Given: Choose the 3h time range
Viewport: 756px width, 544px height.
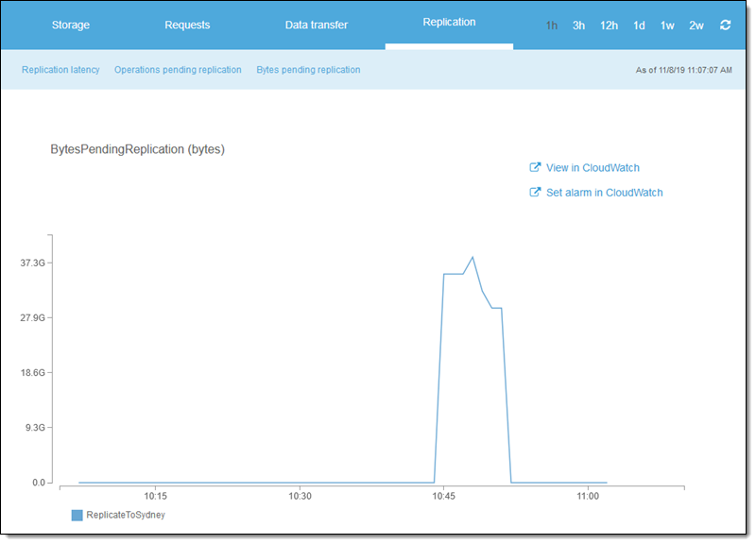Looking at the screenshot, I should (x=578, y=25).
